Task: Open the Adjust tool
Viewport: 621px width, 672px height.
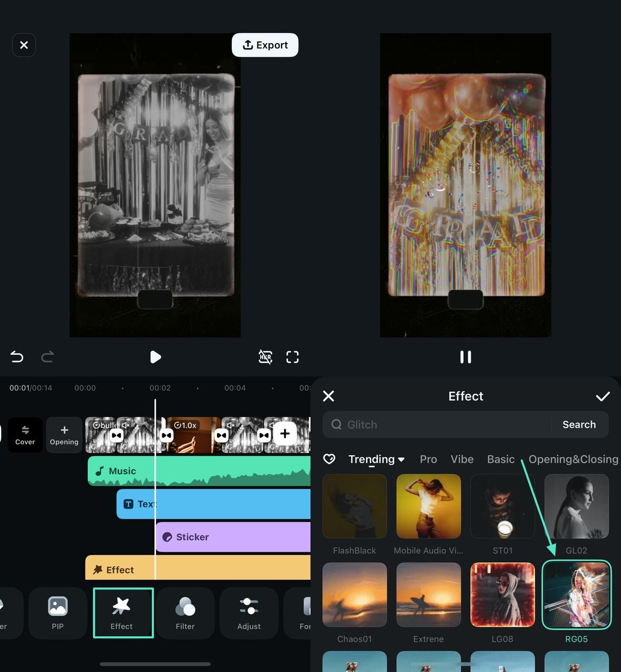Action: (249, 613)
